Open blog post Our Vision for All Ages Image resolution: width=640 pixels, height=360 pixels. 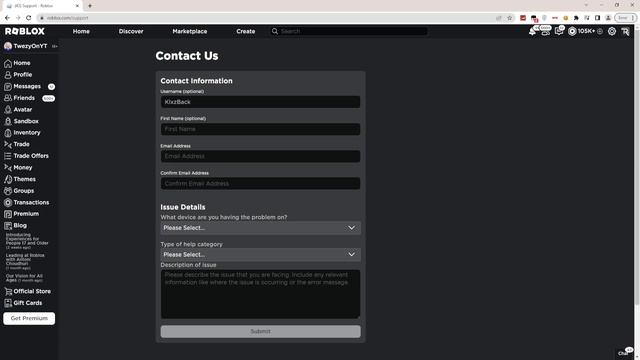pyautogui.click(x=24, y=278)
